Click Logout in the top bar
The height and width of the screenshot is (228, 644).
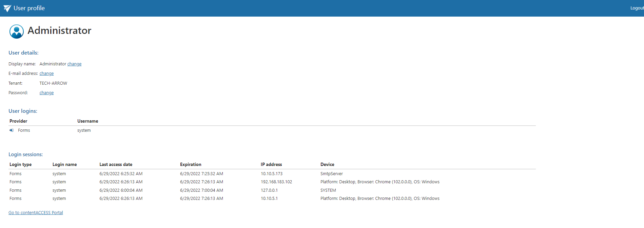click(637, 8)
